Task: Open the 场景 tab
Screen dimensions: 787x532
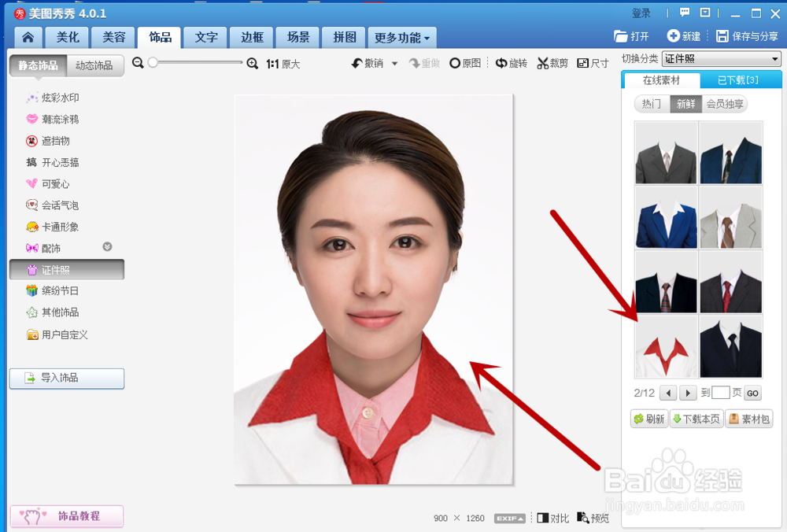Action: pos(298,37)
